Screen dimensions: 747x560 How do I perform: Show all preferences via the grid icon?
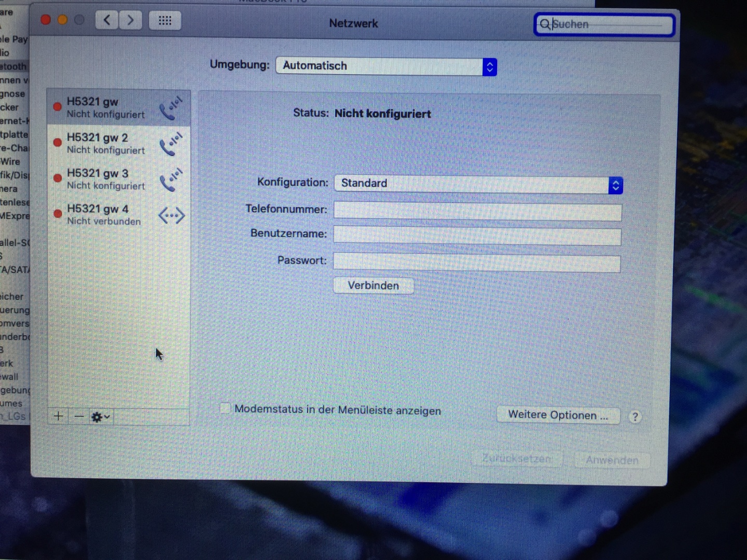coord(165,21)
